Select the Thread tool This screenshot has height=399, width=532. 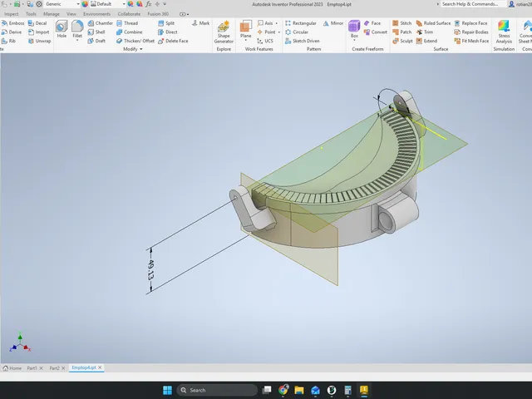tap(127, 23)
